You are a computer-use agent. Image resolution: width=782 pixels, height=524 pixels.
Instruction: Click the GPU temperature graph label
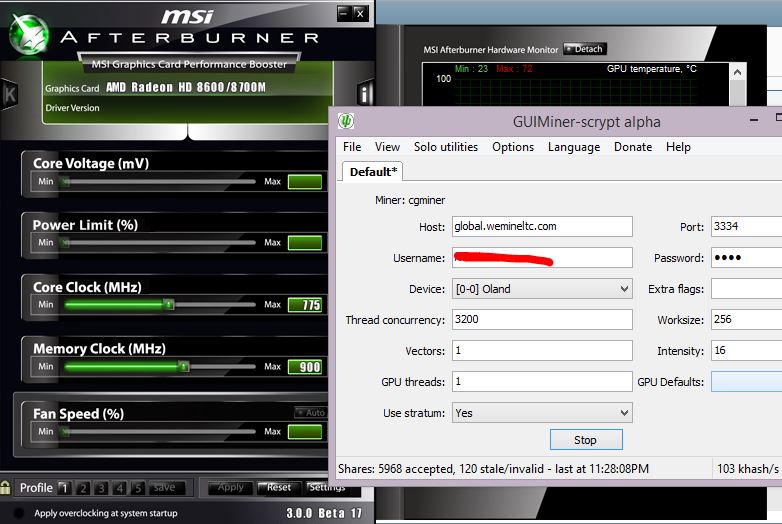pos(651,69)
